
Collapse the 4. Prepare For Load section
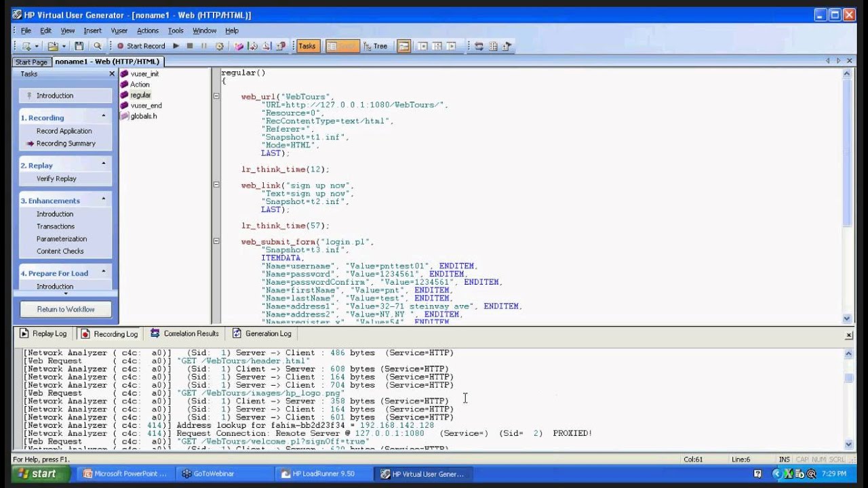[104, 271]
